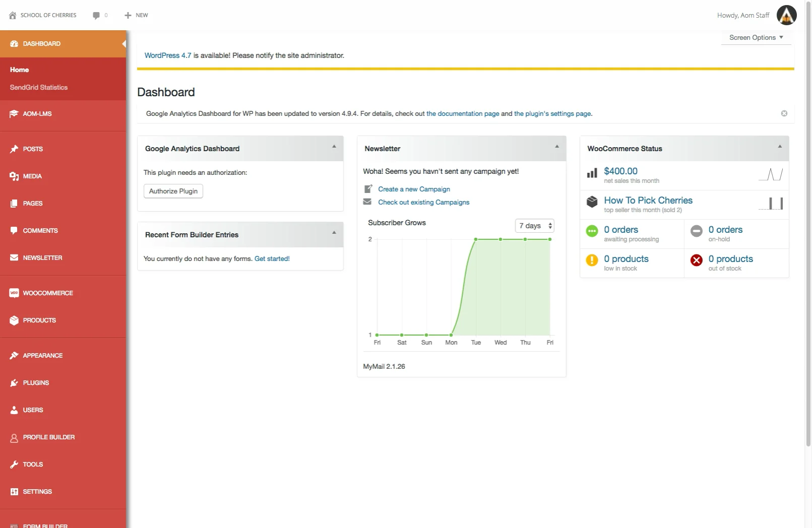812x528 pixels.
Task: Collapse the Google Analytics Dashboard widget
Action: pyautogui.click(x=334, y=148)
